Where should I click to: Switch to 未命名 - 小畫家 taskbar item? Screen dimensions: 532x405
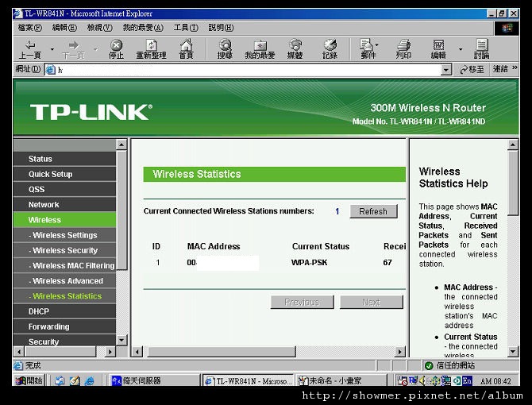(341, 380)
